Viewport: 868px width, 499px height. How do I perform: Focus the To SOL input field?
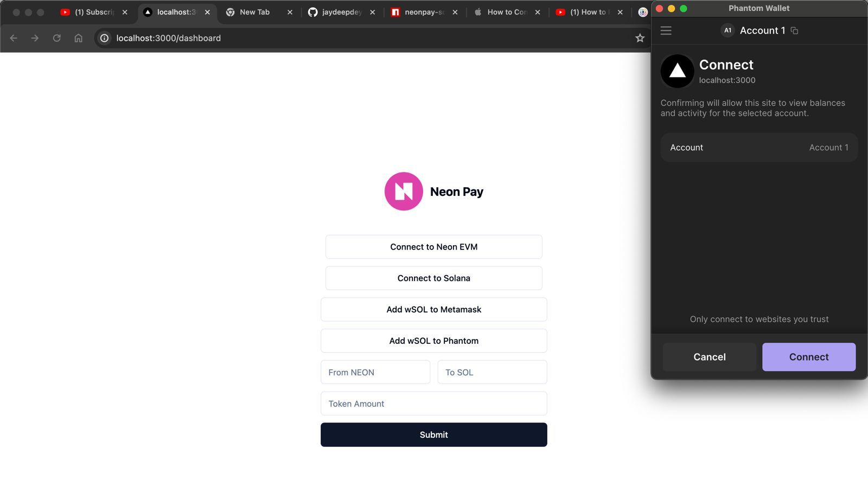(493, 373)
